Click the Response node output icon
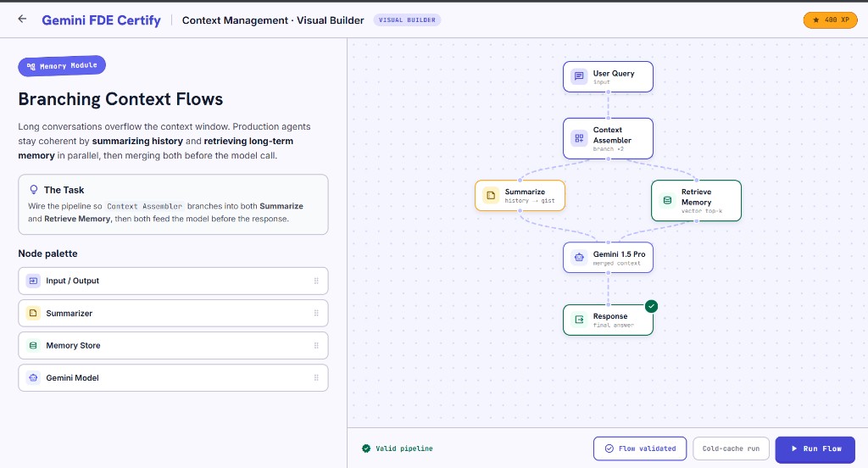Screen dimensions: 868x468 pos(578,320)
